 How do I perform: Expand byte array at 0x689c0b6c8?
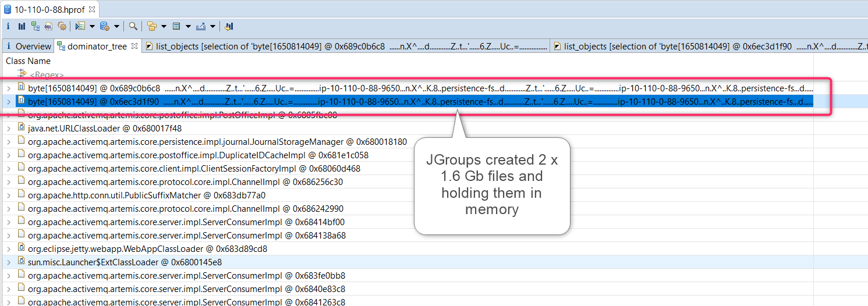[x=8, y=88]
